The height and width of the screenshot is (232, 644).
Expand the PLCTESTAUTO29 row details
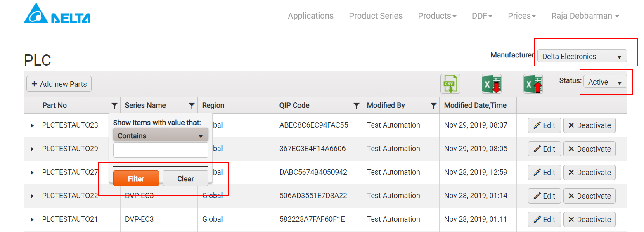32,149
